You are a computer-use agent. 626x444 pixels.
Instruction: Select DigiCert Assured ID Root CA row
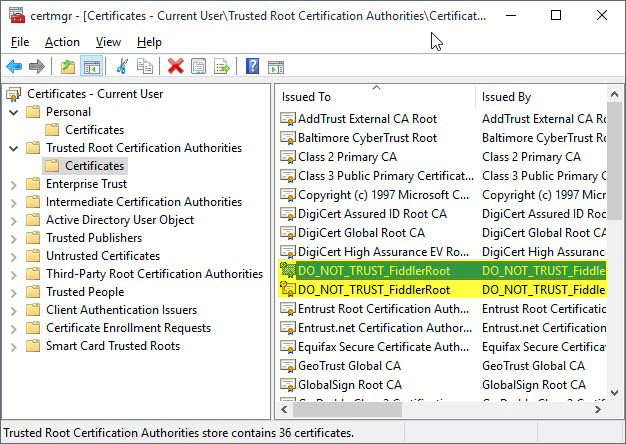tap(442, 214)
